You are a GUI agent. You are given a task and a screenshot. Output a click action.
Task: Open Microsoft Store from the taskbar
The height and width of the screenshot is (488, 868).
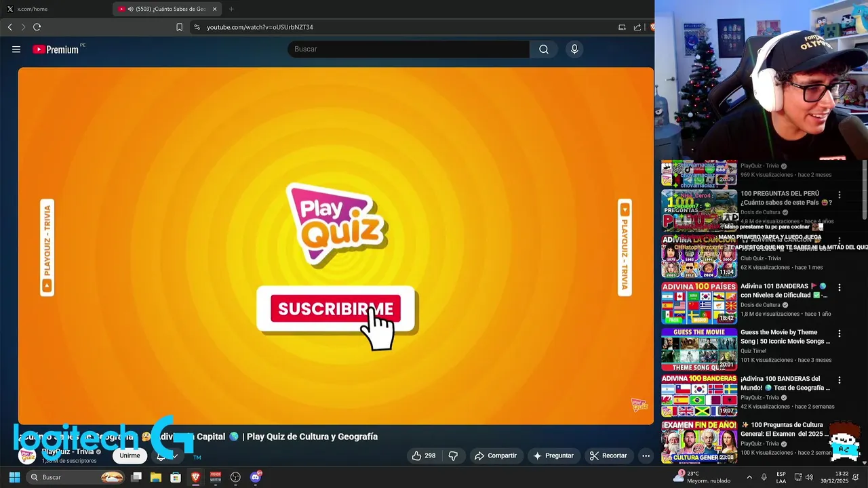click(176, 477)
